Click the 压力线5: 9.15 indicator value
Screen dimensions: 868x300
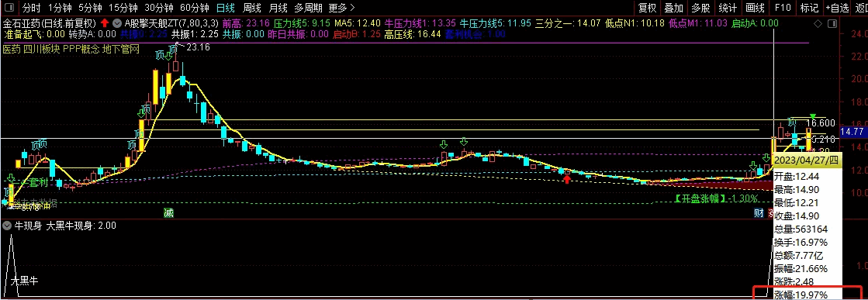(x=303, y=24)
